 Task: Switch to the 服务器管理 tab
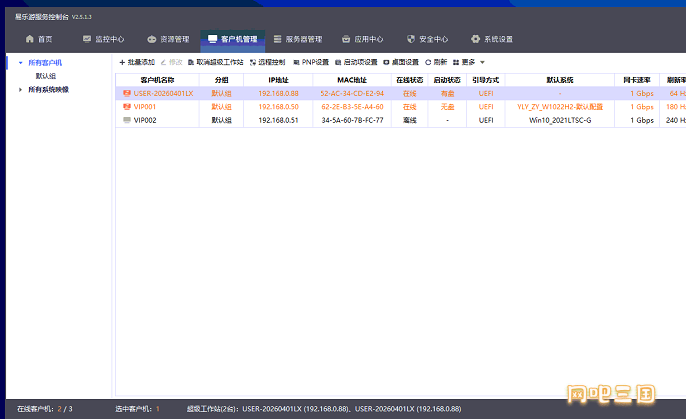(297, 40)
